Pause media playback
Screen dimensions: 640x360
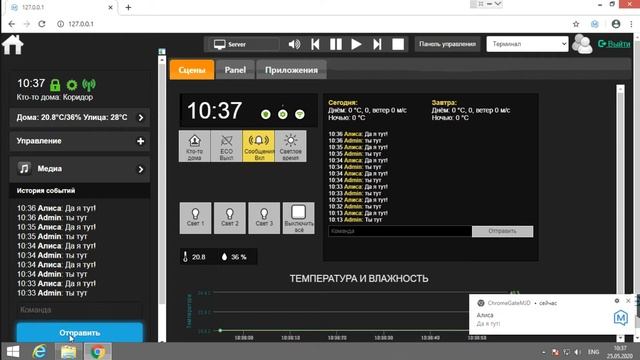(336, 44)
